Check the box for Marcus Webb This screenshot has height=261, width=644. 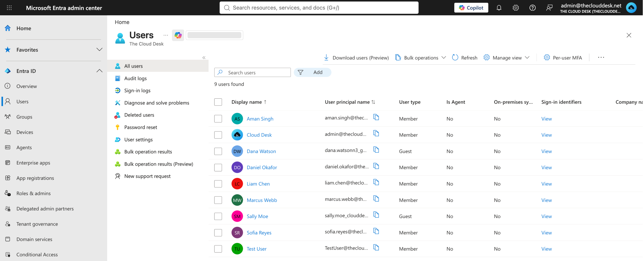[218, 200]
